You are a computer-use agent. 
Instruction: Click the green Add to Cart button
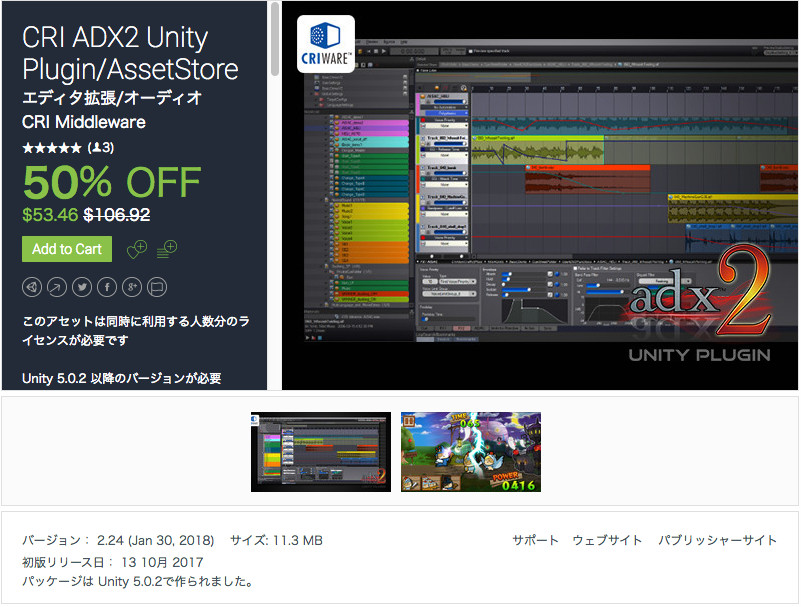(67, 249)
